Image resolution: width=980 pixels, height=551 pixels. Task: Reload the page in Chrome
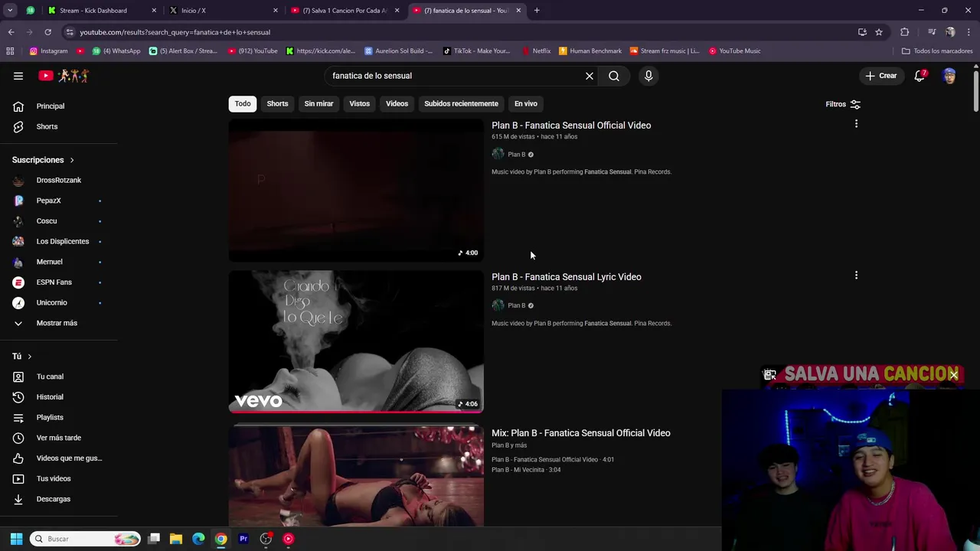click(x=47, y=32)
